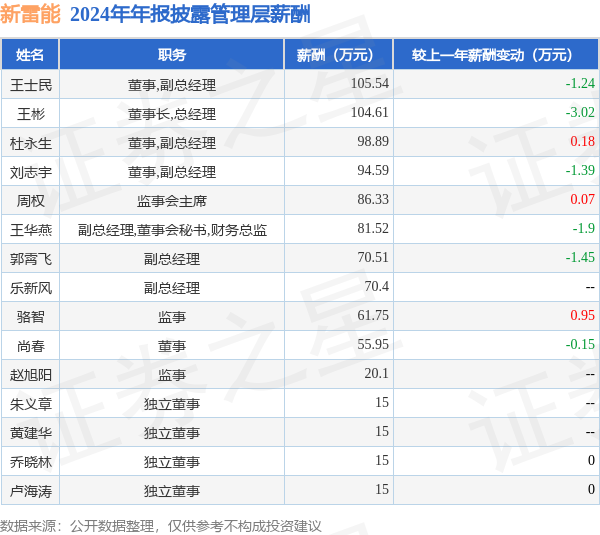Click salary 15 in the 朱义章 row

point(382,403)
